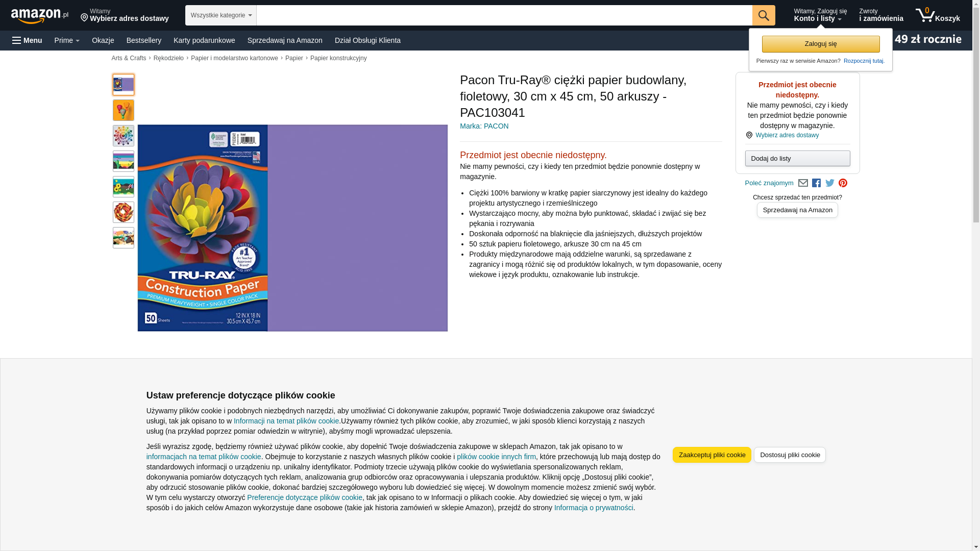Expand the Wszystkie kategorie search dropdown

pyautogui.click(x=221, y=15)
